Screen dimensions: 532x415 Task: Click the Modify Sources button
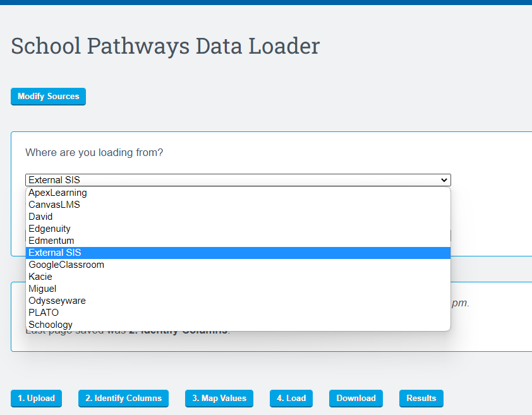48,97
